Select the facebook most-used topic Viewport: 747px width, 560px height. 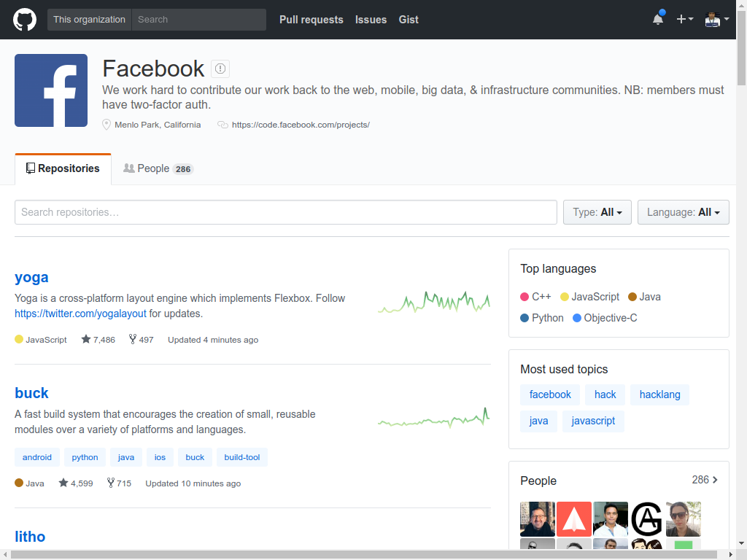[x=550, y=394]
